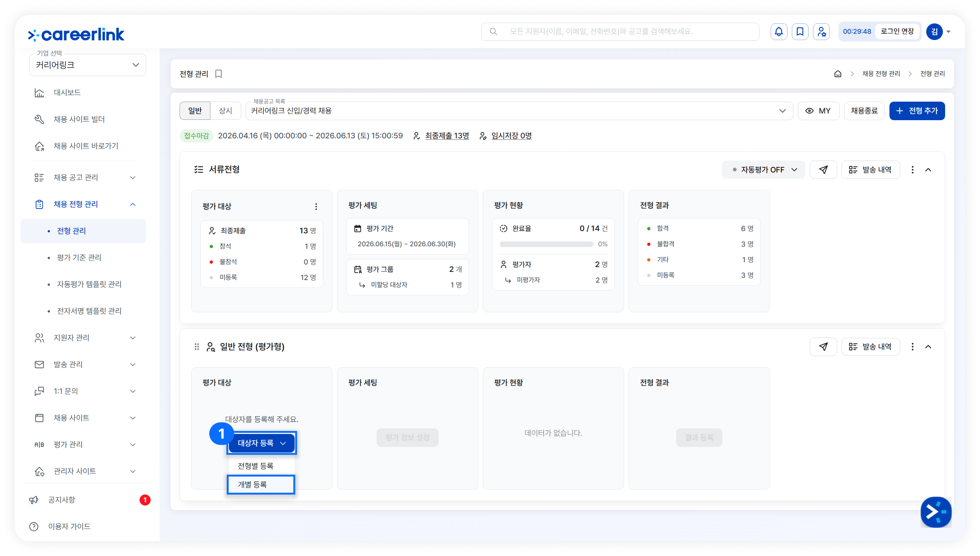The image size is (980, 556).
Task: Switch to the 상시 tab
Action: coord(225,111)
